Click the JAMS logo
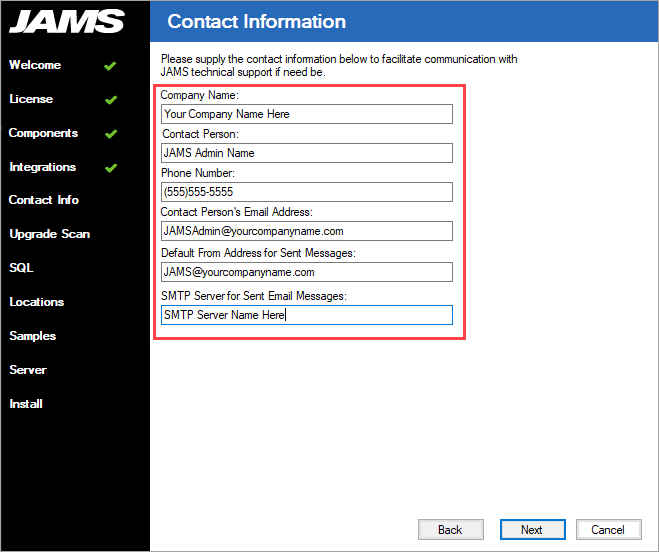This screenshot has height=552, width=659. click(67, 21)
